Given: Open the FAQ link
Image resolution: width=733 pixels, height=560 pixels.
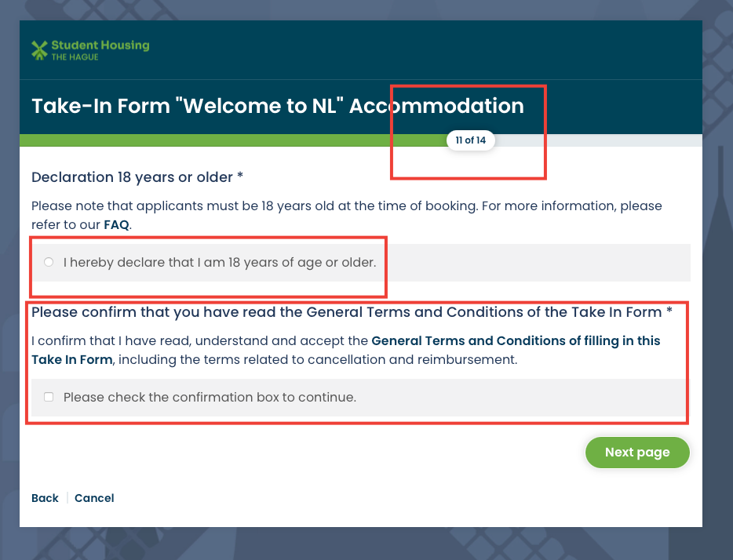Looking at the screenshot, I should tap(116, 224).
